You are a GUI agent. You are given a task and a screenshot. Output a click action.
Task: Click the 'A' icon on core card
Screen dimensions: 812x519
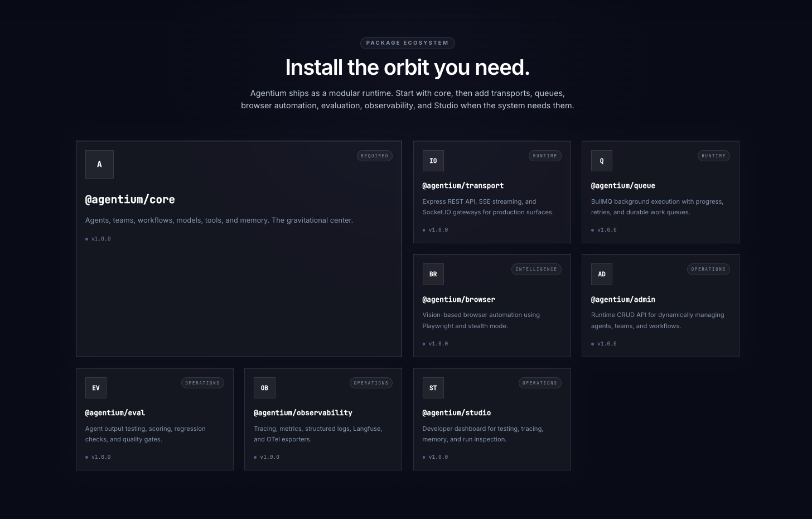point(99,164)
